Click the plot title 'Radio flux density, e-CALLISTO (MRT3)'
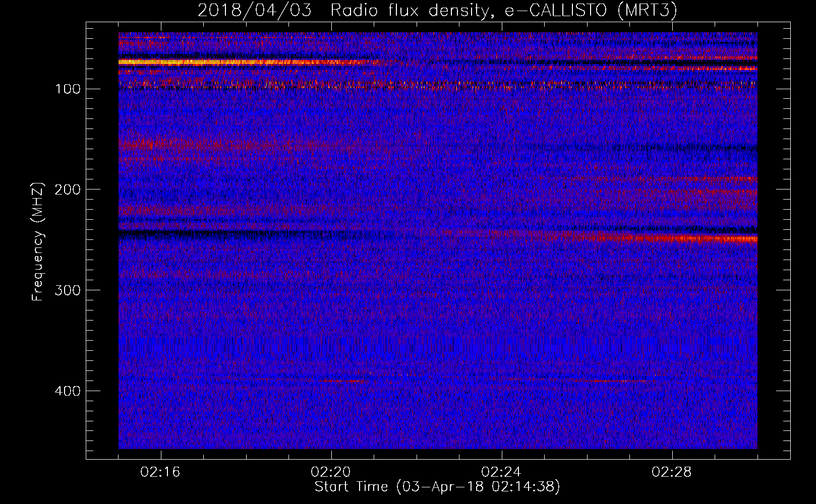816x504 pixels. tap(503, 11)
